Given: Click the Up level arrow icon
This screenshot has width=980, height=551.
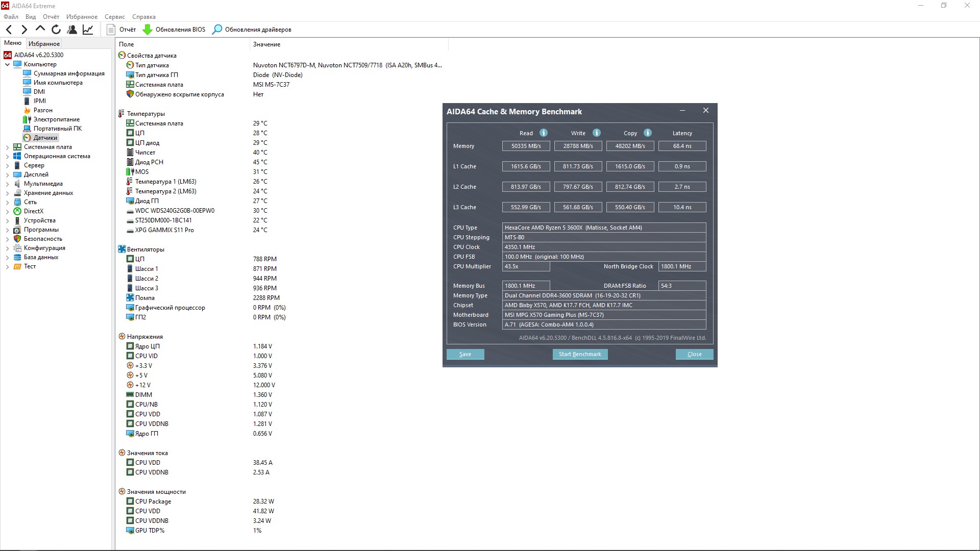Looking at the screenshot, I should 40,29.
